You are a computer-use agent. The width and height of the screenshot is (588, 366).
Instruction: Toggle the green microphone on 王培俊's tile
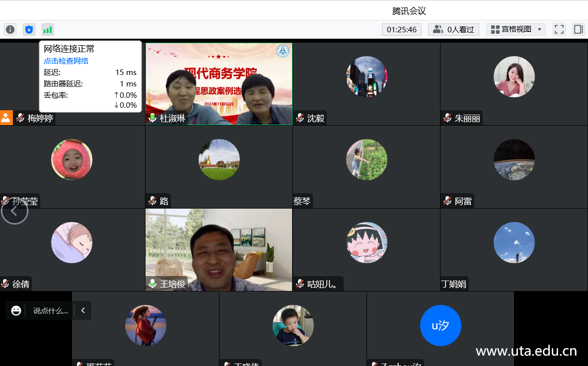click(x=152, y=284)
